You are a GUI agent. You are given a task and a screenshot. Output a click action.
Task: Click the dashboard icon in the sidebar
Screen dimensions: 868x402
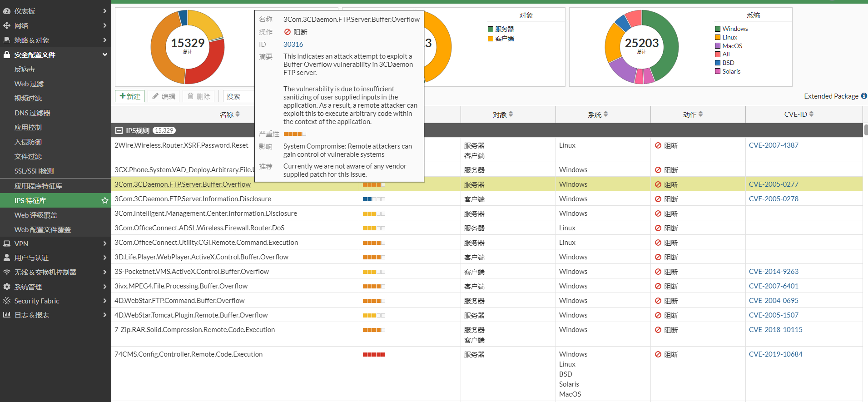(x=7, y=11)
